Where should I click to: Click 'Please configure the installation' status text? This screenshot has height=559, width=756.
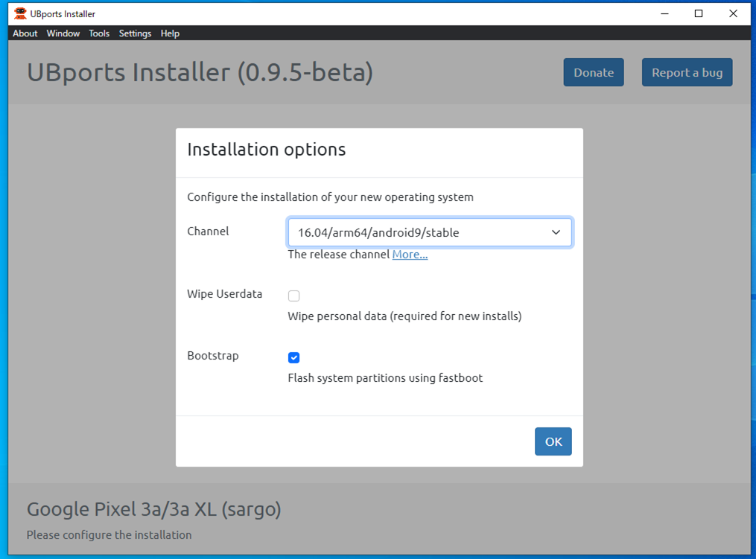109,535
